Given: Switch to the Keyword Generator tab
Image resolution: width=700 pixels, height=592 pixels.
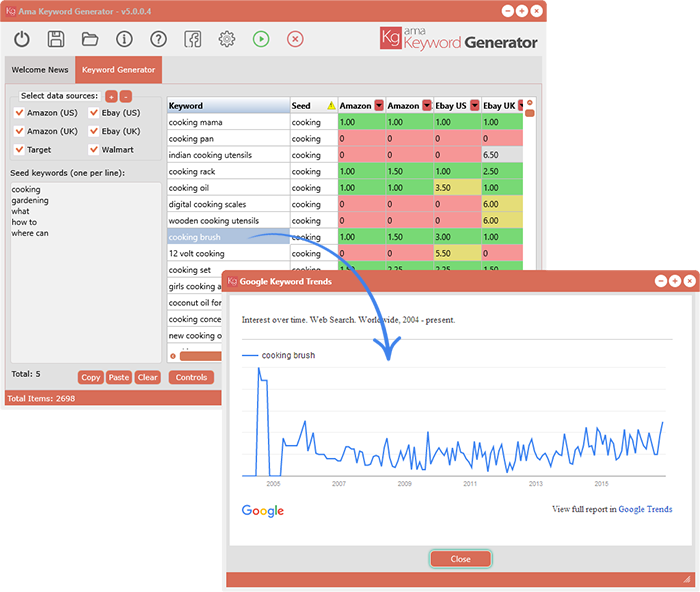Looking at the screenshot, I should 118,70.
